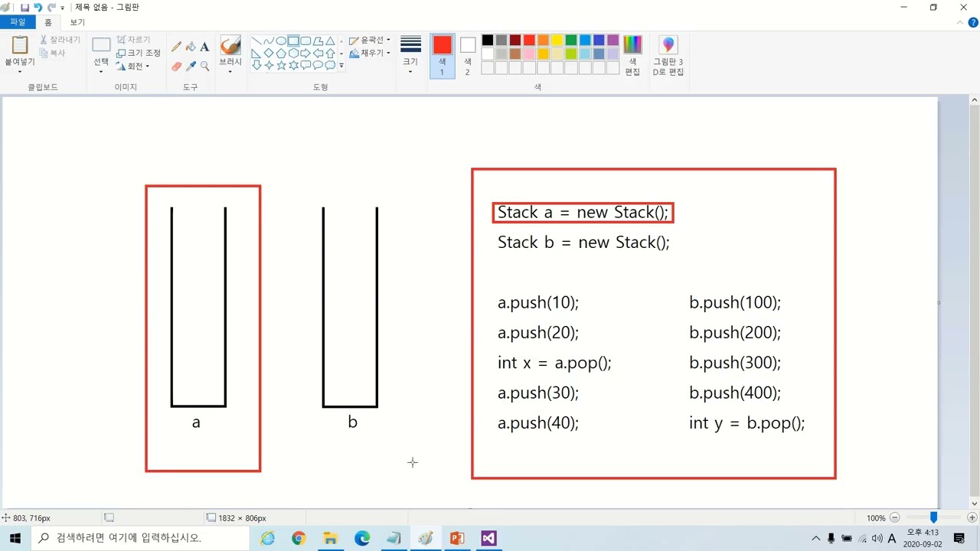Open the 채우기 fill dropdown

coord(370,53)
